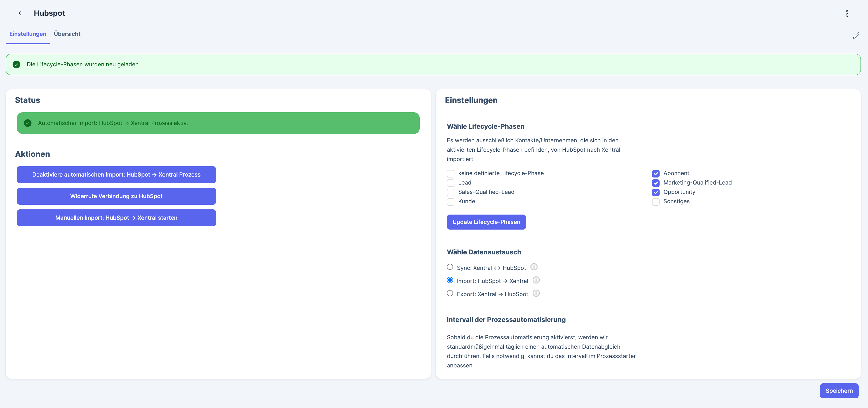Uncheck the Abonnent checkbox
Image resolution: width=868 pixels, height=408 pixels.
point(656,173)
